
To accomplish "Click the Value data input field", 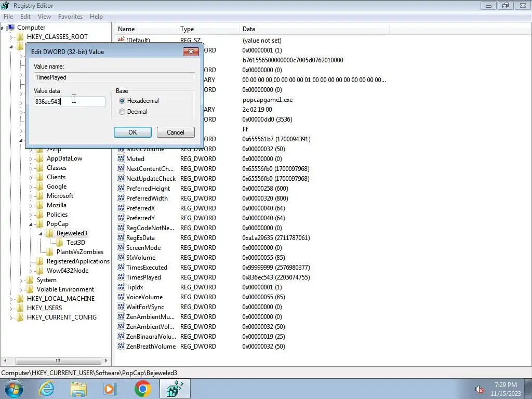I will click(70, 101).
